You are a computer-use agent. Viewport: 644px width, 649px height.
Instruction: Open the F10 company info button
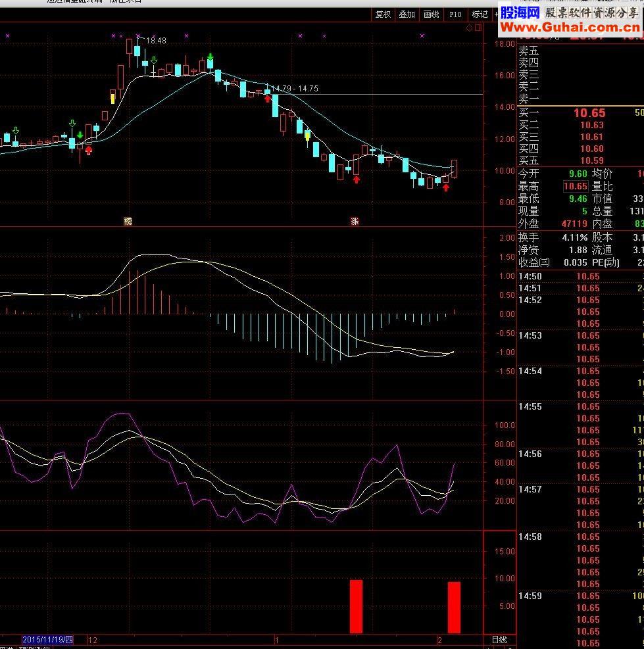455,14
